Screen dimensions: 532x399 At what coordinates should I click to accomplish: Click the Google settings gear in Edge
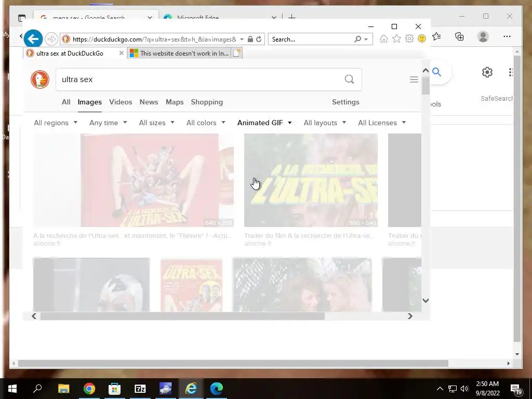point(487,72)
